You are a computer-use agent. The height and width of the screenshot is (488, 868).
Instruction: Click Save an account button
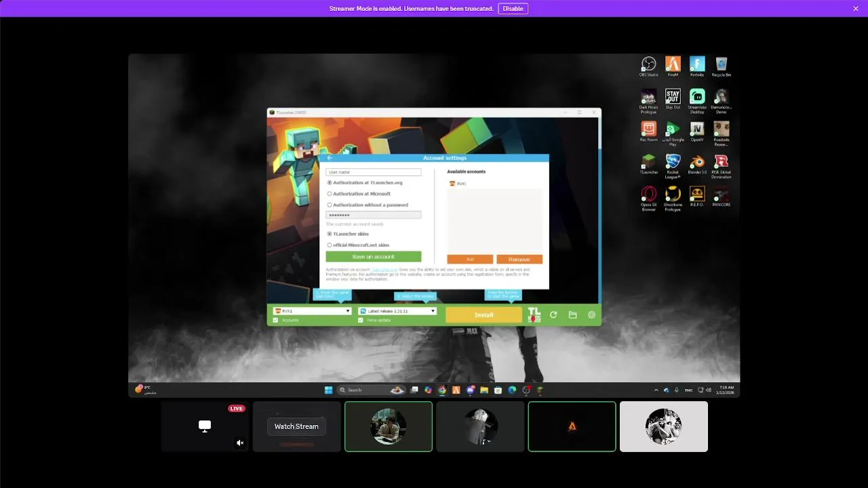[374, 257]
